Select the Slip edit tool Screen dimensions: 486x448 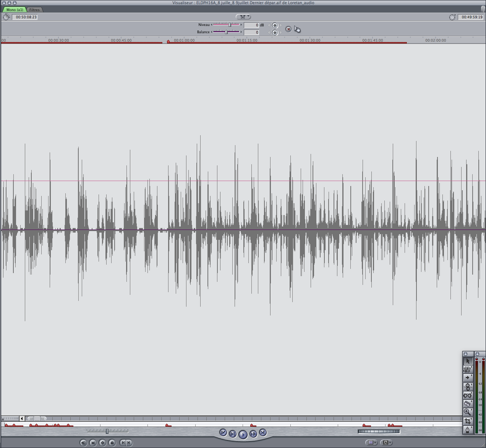click(468, 395)
